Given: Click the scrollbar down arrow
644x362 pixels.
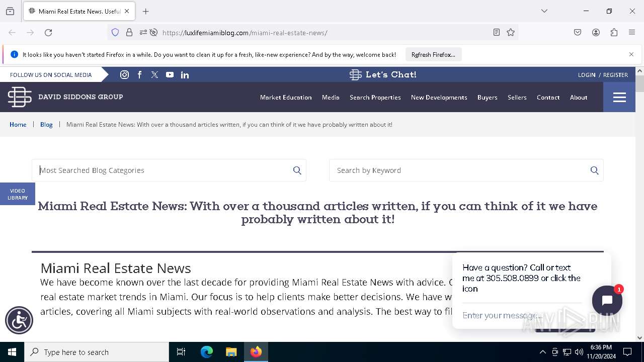Looking at the screenshot, I should coord(639,338).
